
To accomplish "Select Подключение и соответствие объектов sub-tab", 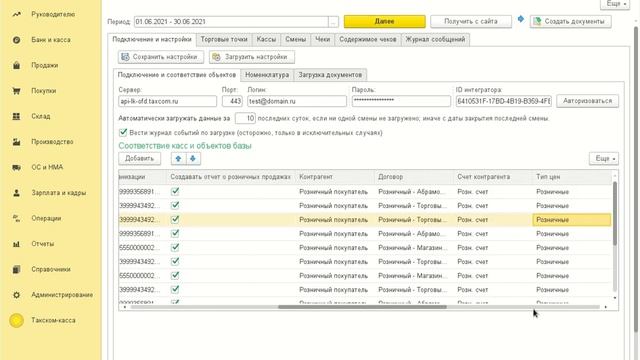I will pyautogui.click(x=177, y=75).
